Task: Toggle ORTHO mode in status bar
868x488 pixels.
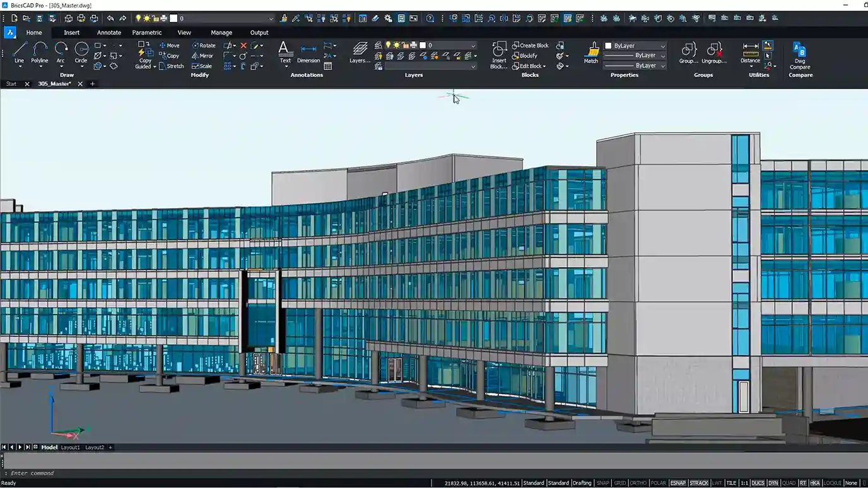Action: click(x=638, y=483)
